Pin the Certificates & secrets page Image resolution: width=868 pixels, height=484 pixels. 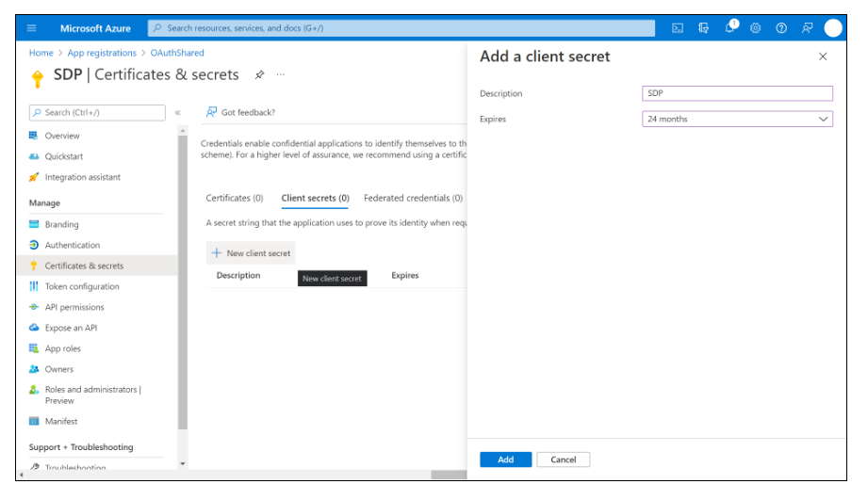tap(259, 74)
